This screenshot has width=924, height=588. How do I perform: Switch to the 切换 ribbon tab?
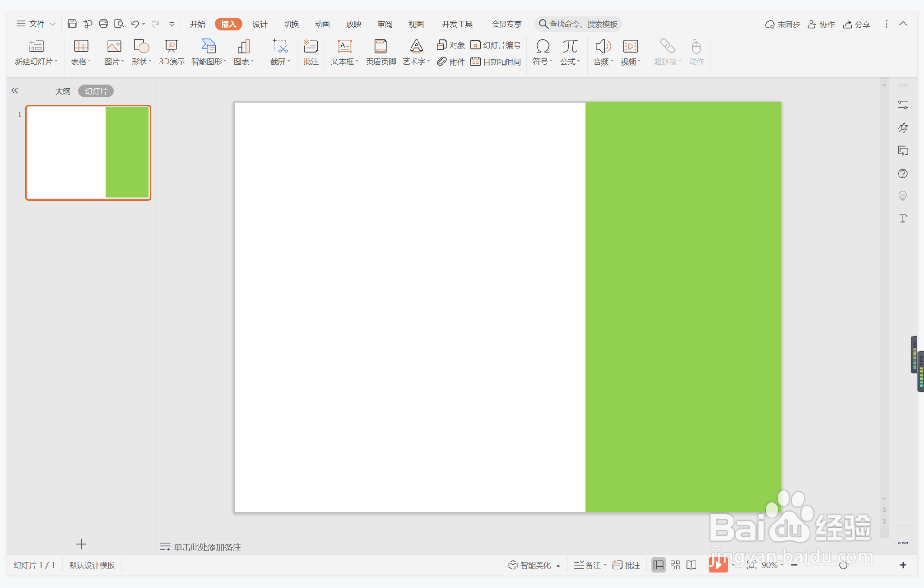[291, 24]
